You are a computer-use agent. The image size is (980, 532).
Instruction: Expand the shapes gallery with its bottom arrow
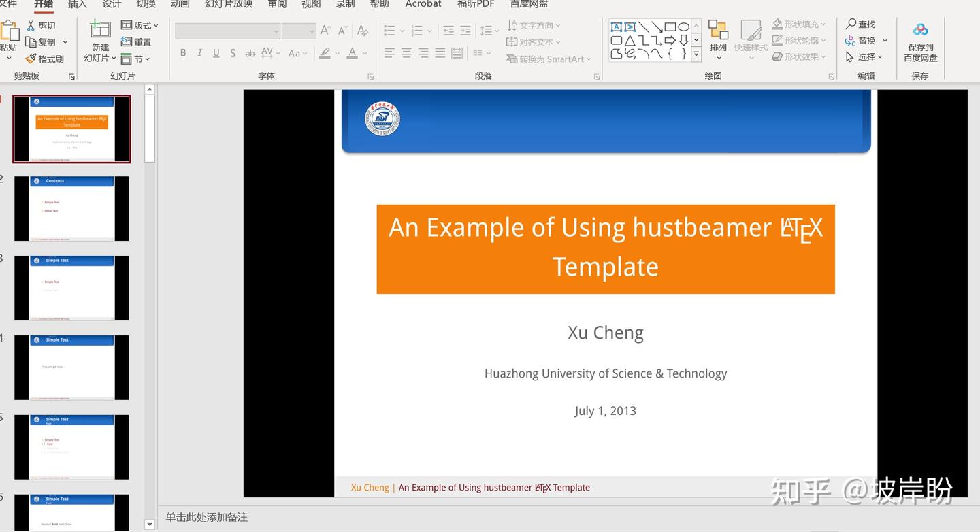[696, 53]
